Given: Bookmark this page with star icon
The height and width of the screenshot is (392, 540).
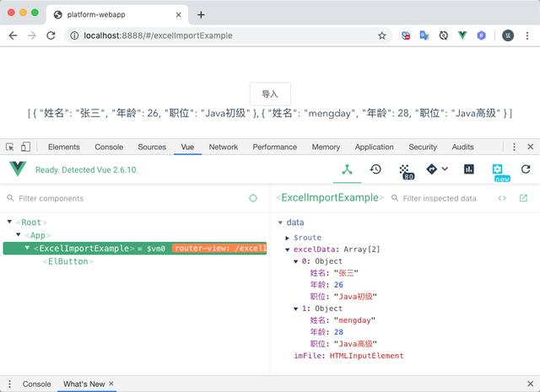Looking at the screenshot, I should coord(382,35).
